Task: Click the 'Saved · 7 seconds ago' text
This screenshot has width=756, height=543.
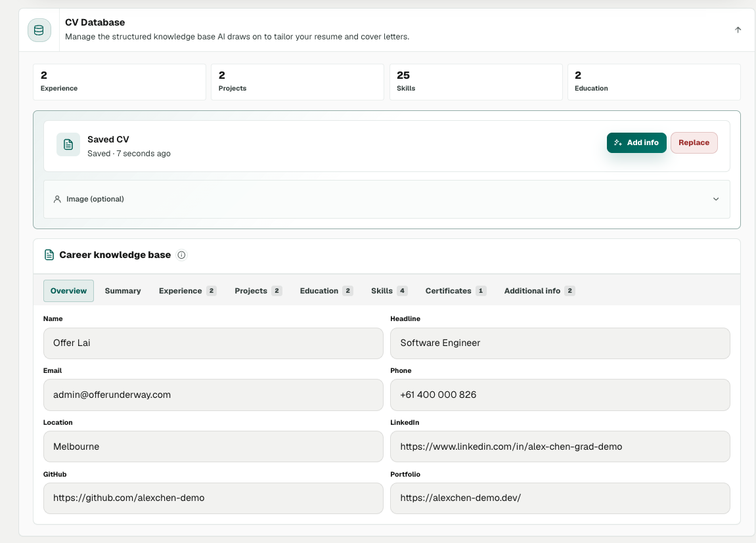Action: [129, 154]
